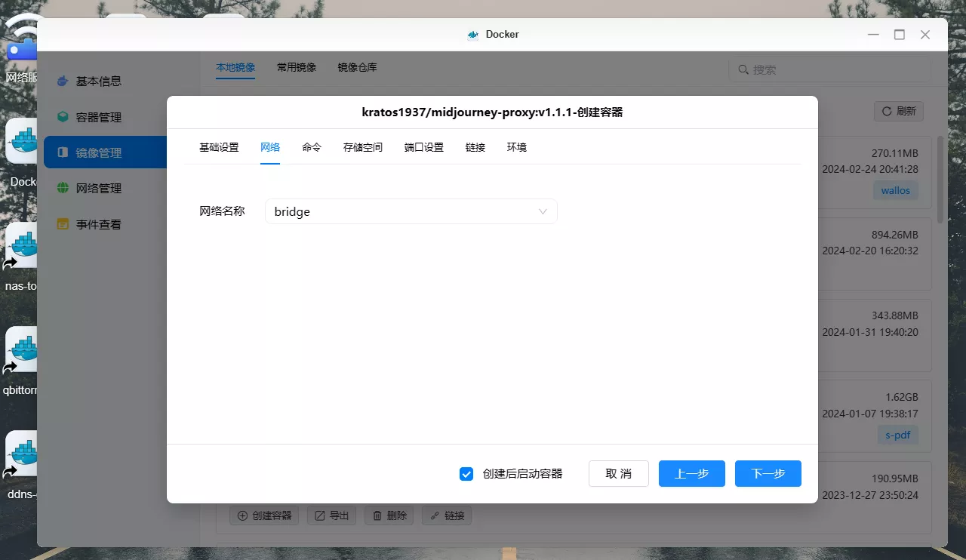Click the search magnifier icon

(x=743, y=69)
